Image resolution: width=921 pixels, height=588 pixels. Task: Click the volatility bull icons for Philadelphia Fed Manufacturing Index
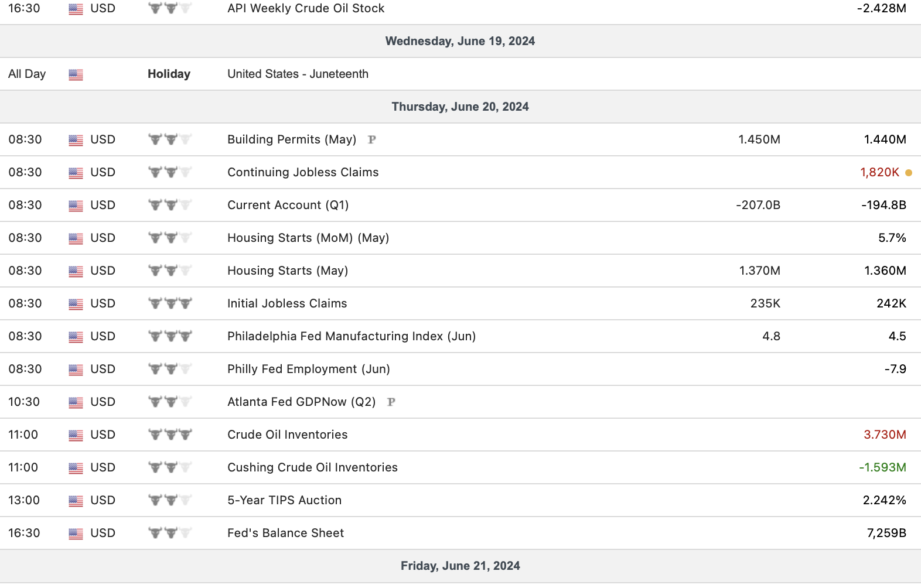170,336
